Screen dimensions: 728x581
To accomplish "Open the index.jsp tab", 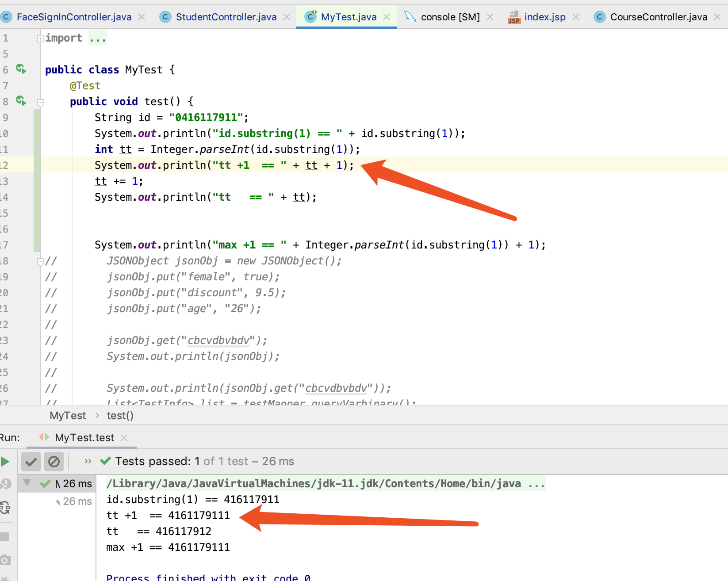I will point(545,17).
